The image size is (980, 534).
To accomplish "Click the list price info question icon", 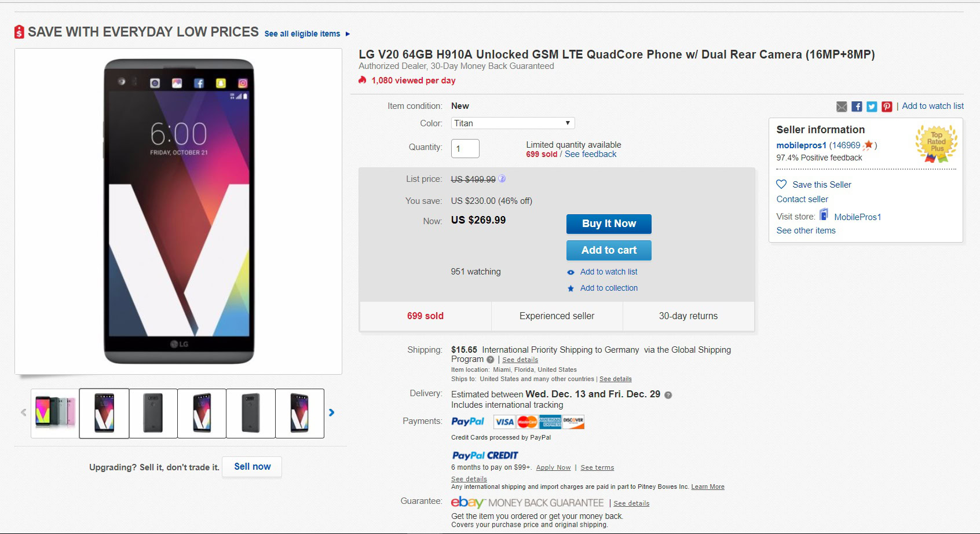I will point(502,179).
